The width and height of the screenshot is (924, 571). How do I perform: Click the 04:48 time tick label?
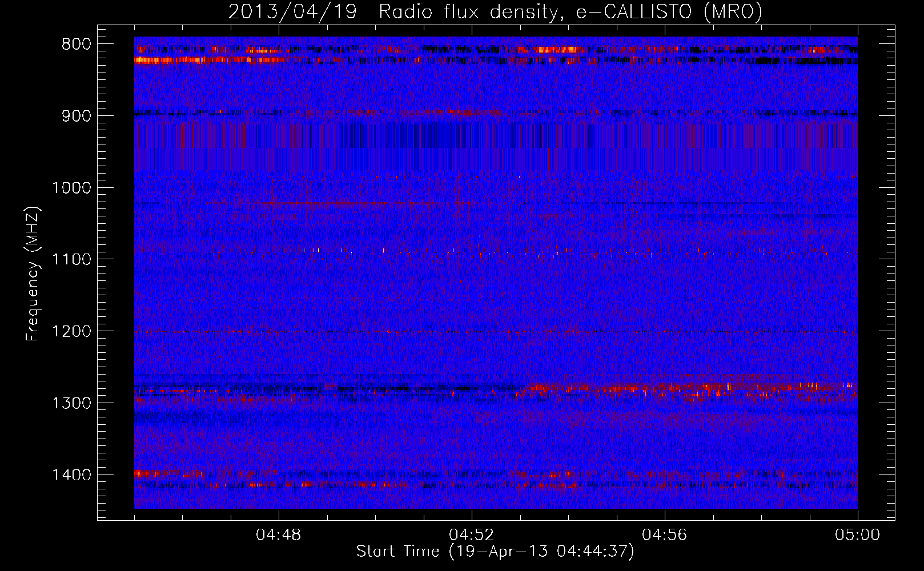pyautogui.click(x=279, y=535)
